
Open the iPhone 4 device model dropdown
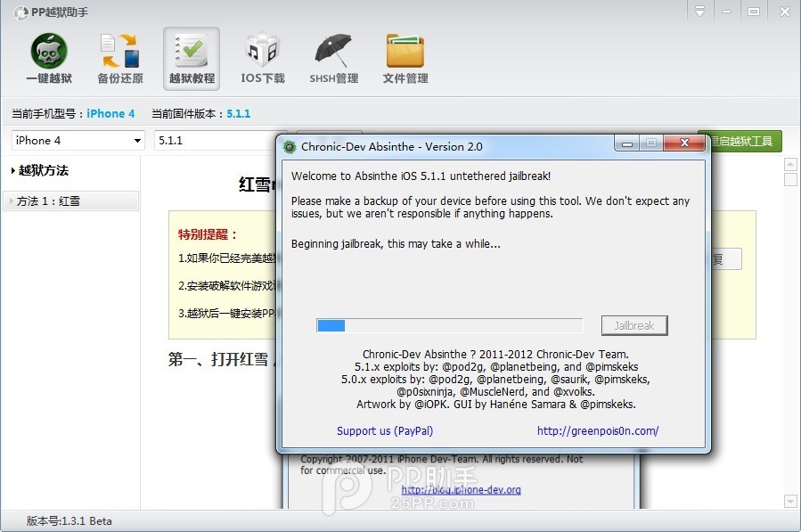(78, 140)
